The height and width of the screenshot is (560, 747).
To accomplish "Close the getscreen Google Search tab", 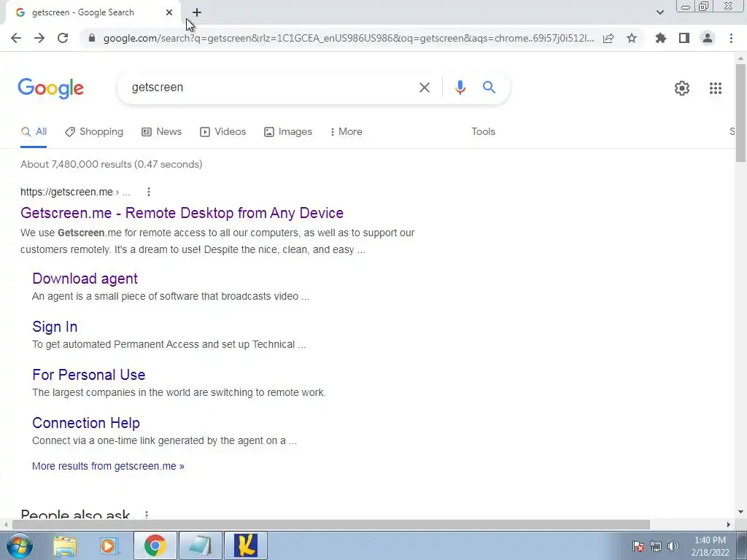I will point(169,12).
